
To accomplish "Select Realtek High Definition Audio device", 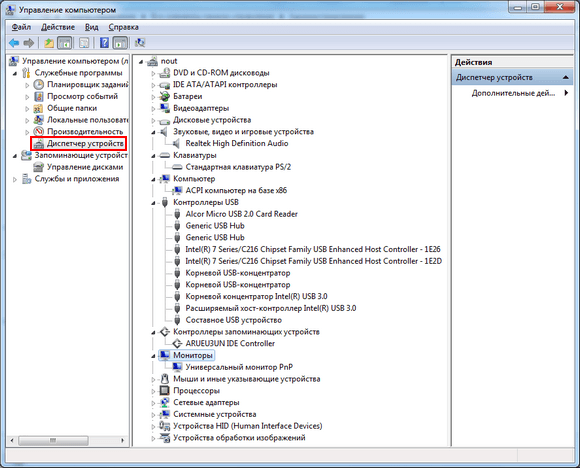I will pos(237,144).
